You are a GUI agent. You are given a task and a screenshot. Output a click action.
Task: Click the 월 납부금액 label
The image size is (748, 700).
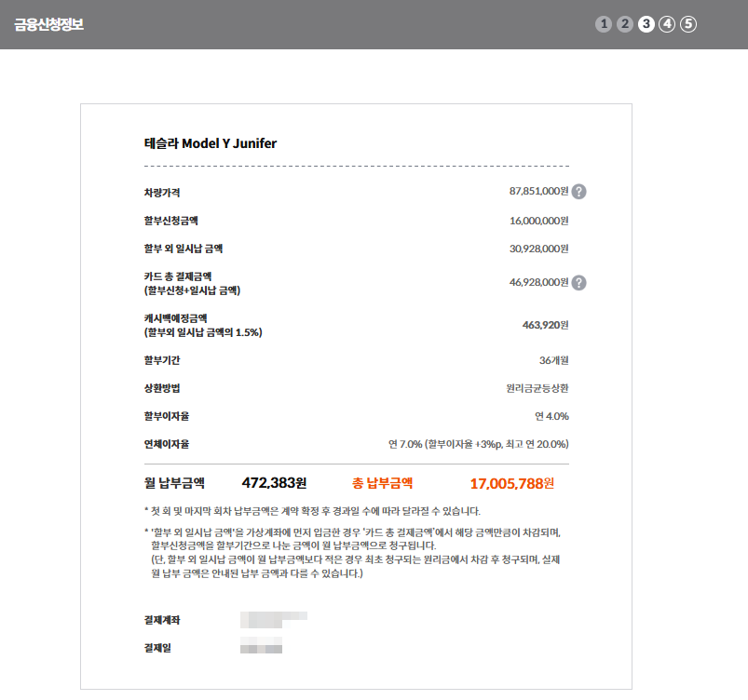click(174, 483)
